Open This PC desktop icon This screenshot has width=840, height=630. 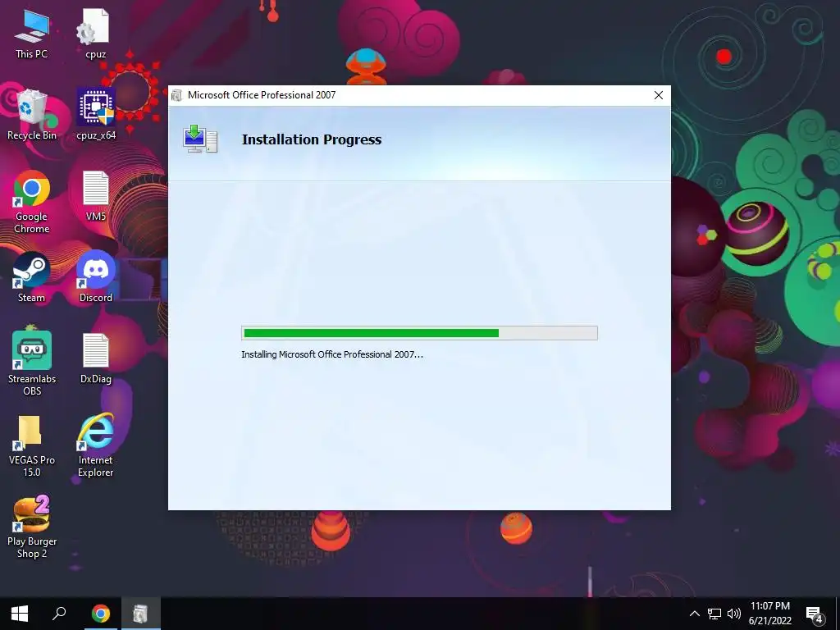(x=31, y=33)
